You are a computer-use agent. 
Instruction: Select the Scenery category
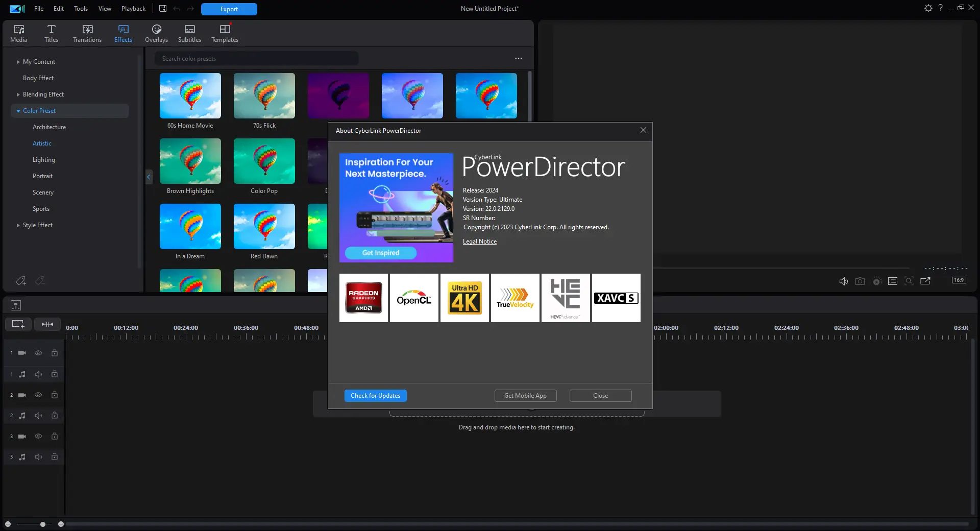pyautogui.click(x=43, y=192)
